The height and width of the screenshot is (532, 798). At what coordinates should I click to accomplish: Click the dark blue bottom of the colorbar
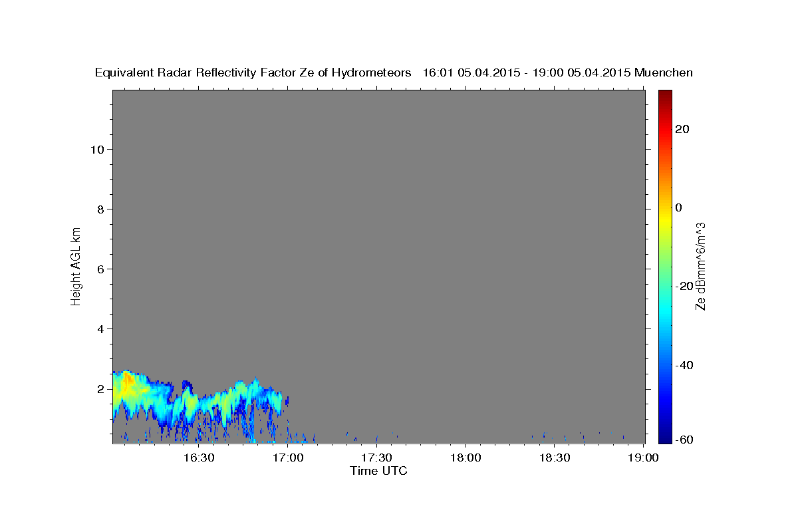(x=665, y=436)
